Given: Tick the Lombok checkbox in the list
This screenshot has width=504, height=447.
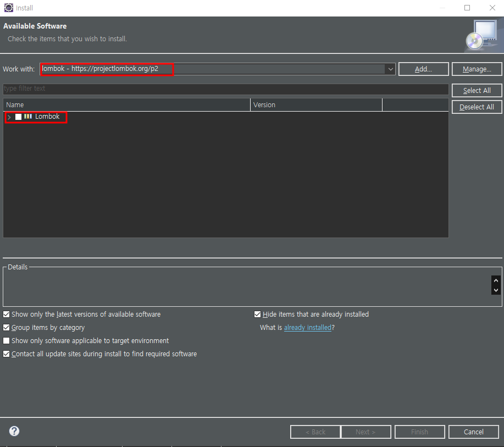Looking at the screenshot, I should coord(18,117).
